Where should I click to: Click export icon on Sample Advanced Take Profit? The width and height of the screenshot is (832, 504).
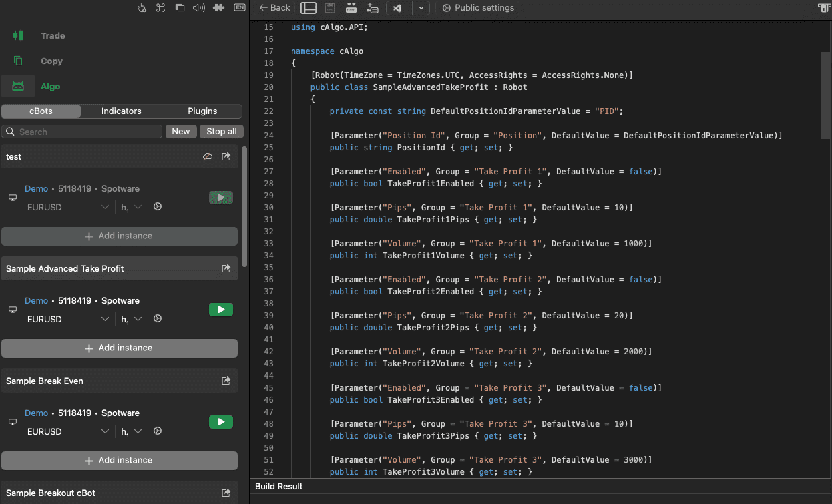click(226, 268)
